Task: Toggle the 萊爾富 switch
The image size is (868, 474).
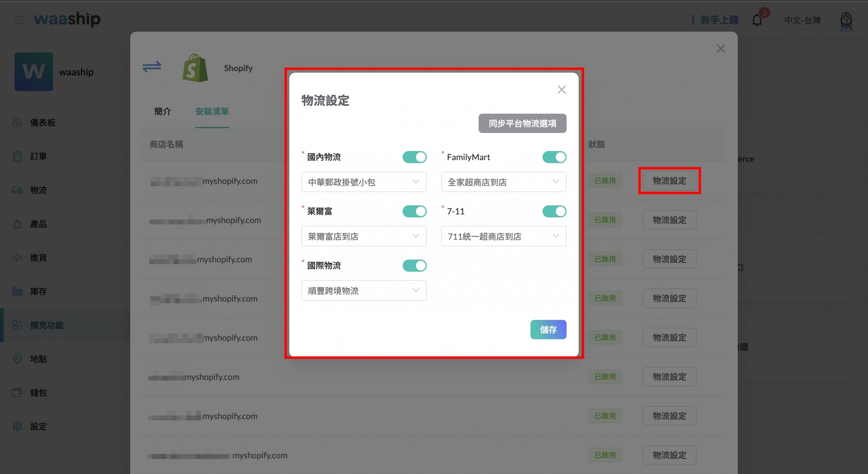Action: [414, 211]
